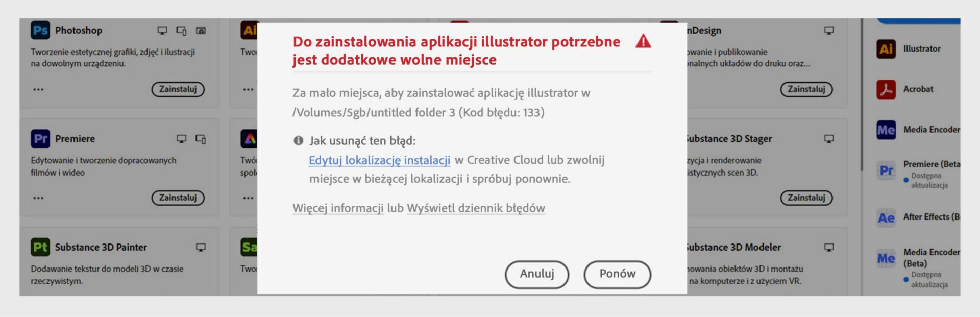Viewport: 980px width, 317px height.
Task: Click Zainstaluj button for Photoshop
Action: (178, 89)
